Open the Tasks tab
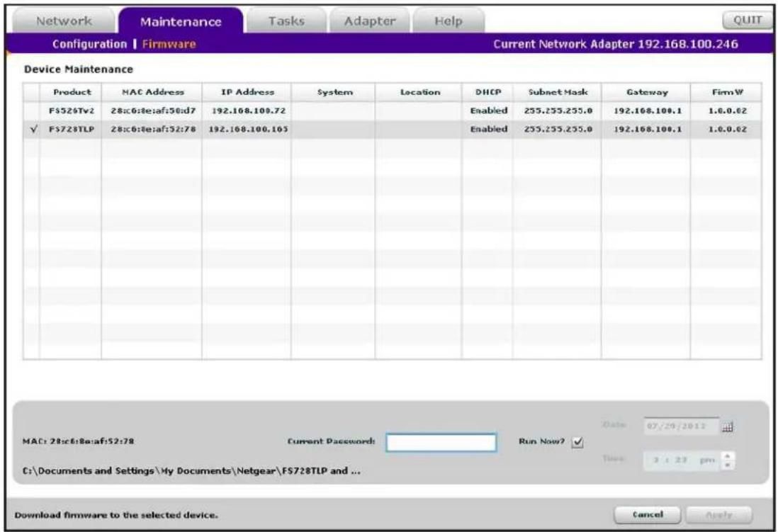The width and height of the screenshot is (778, 532). [286, 21]
